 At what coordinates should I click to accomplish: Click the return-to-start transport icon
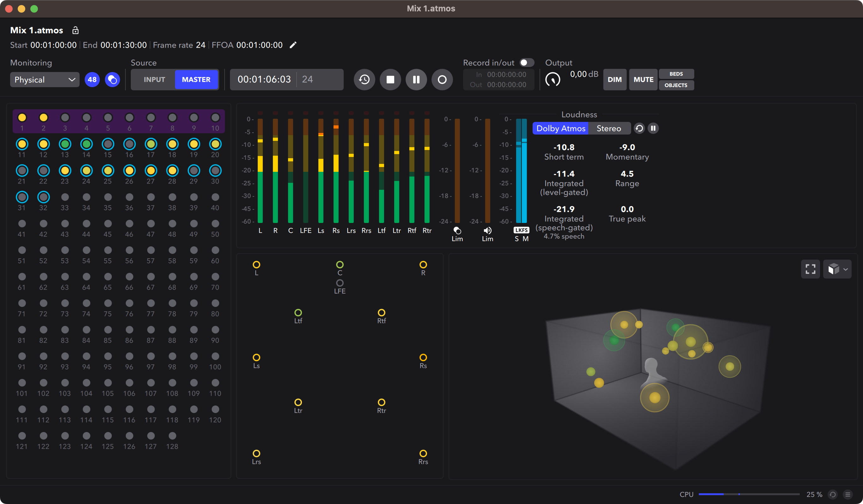pos(365,80)
